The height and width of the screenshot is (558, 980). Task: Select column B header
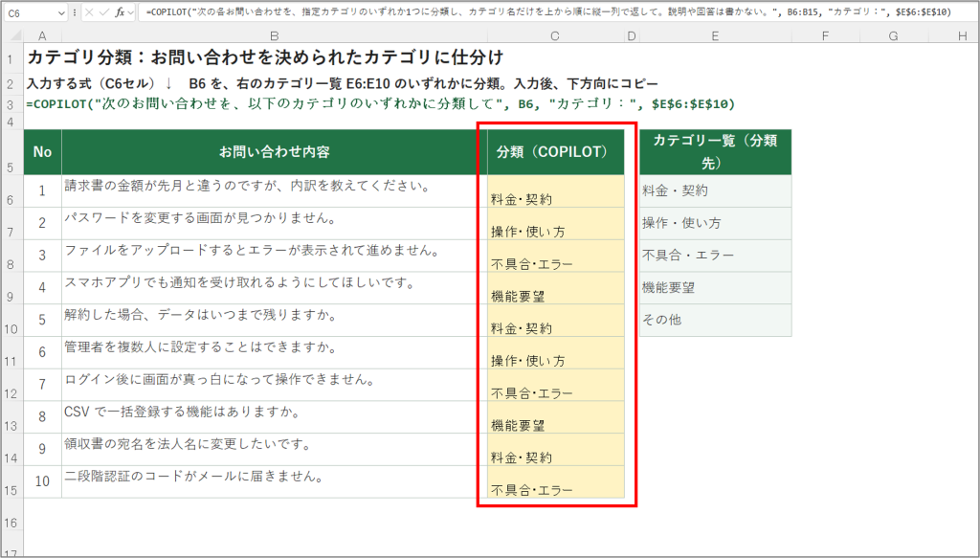[x=275, y=36]
